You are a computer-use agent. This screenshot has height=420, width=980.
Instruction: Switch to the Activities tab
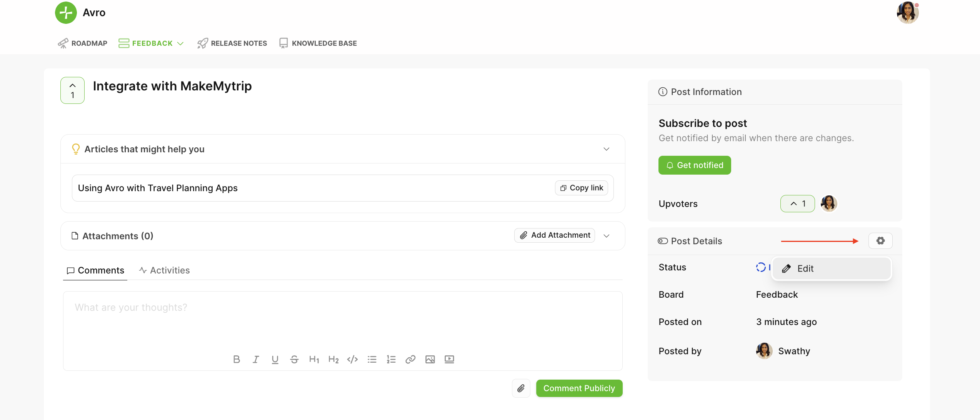(x=164, y=270)
